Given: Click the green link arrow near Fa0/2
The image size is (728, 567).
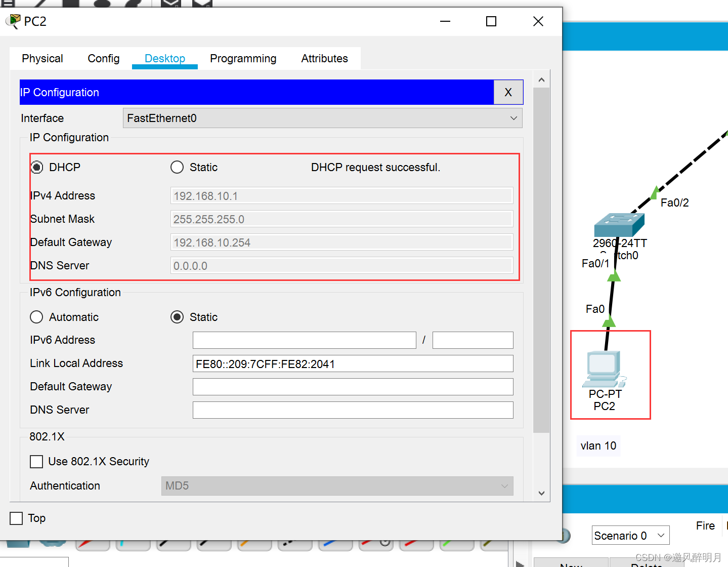Looking at the screenshot, I should click(x=655, y=193).
